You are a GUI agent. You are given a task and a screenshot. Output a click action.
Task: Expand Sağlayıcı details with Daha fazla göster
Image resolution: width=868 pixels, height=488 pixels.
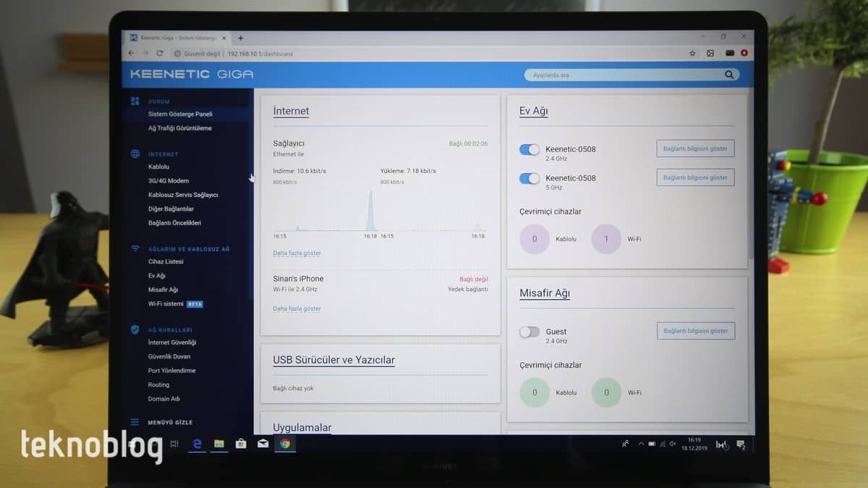coord(297,253)
